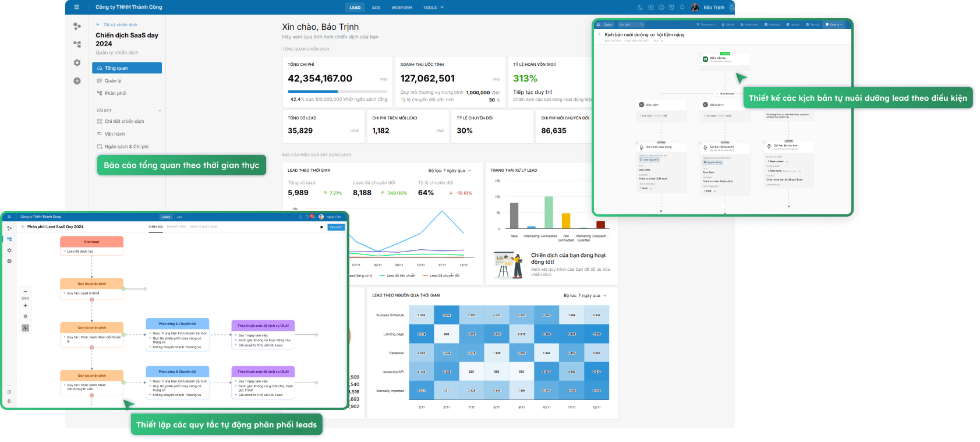The width and height of the screenshot is (980, 442).
Task: Click yellow bar in Trạng thái xử lý lead chart
Action: coord(565,221)
